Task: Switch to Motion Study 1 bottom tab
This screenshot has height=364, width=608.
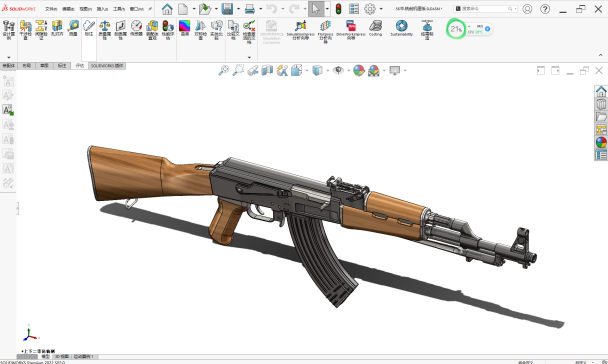Action: [x=83, y=356]
